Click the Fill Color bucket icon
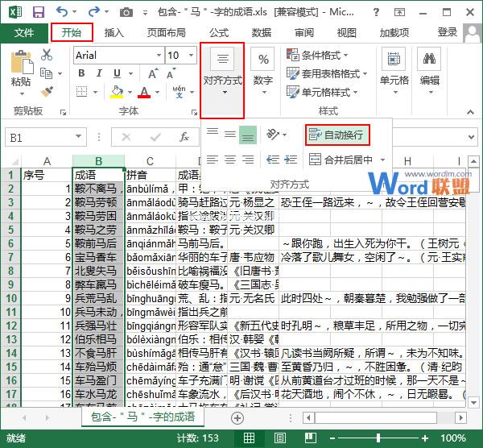This screenshot has height=448, width=483. pos(118,92)
